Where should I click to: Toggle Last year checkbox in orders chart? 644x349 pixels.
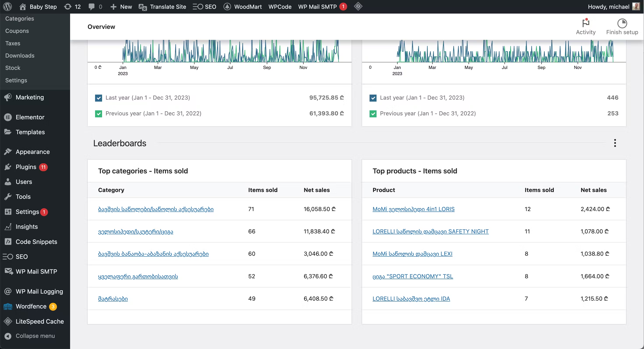(x=373, y=98)
